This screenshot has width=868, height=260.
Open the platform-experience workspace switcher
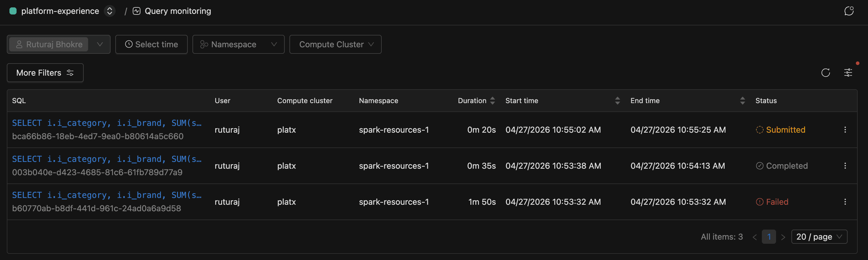[109, 11]
